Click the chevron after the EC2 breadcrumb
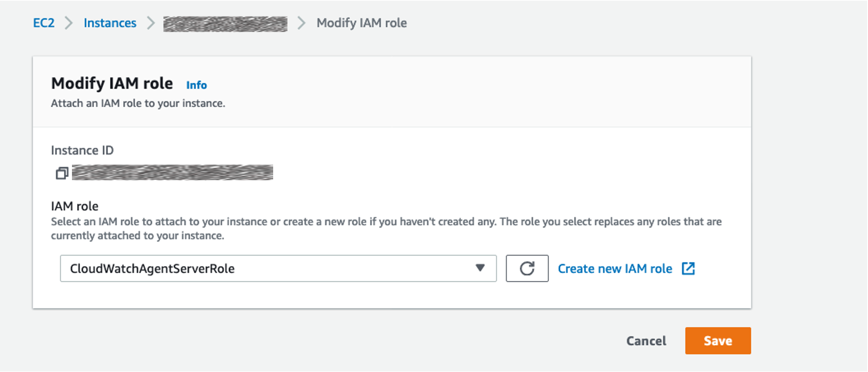Image resolution: width=868 pixels, height=372 pixels. (x=69, y=23)
